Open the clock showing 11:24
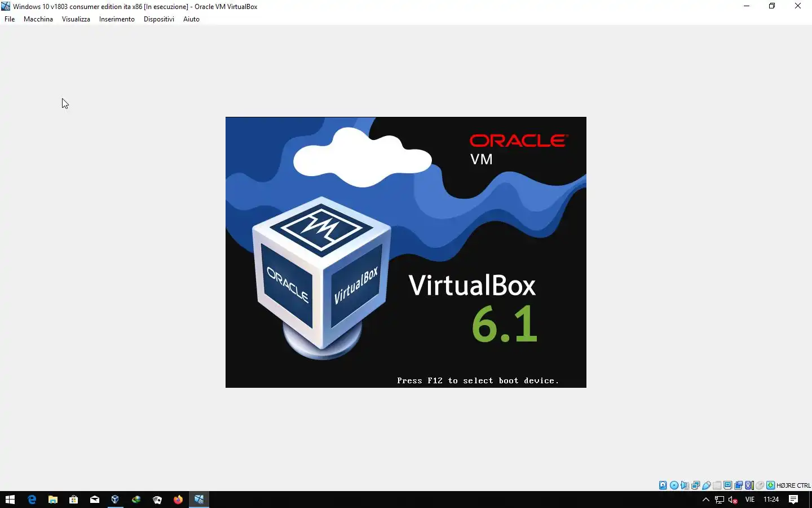 coord(771,500)
